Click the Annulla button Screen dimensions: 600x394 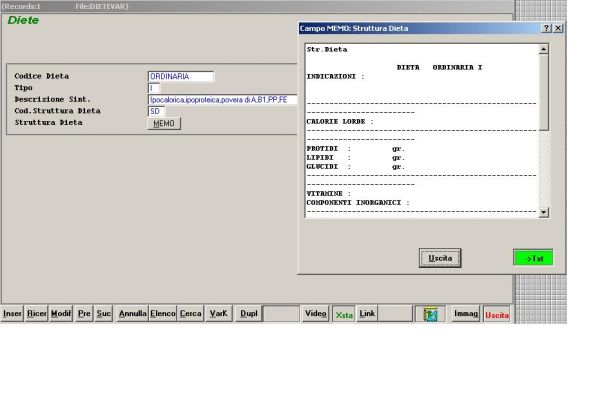[x=132, y=314]
